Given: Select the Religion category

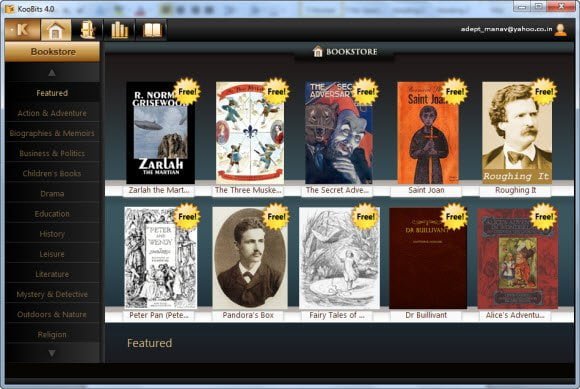Looking at the screenshot, I should [53, 335].
